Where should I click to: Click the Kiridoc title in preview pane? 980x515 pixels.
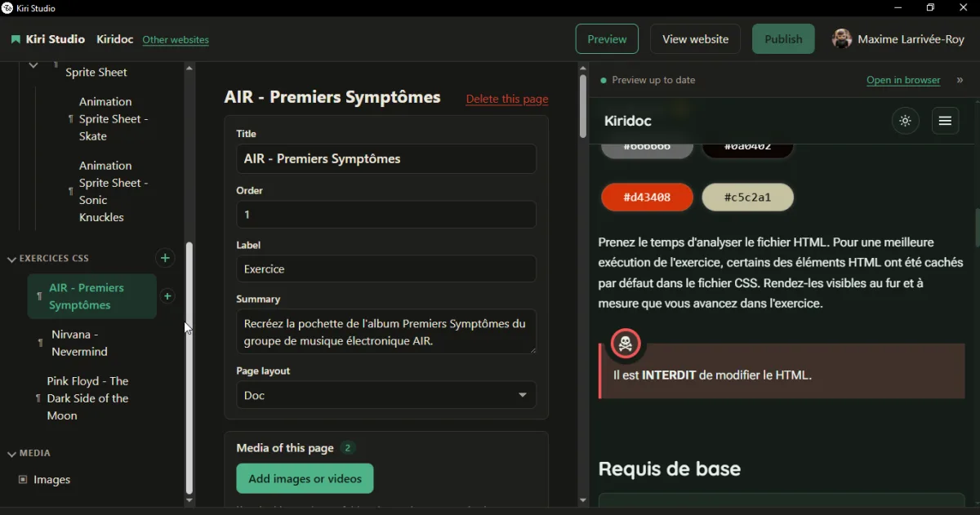(x=628, y=121)
